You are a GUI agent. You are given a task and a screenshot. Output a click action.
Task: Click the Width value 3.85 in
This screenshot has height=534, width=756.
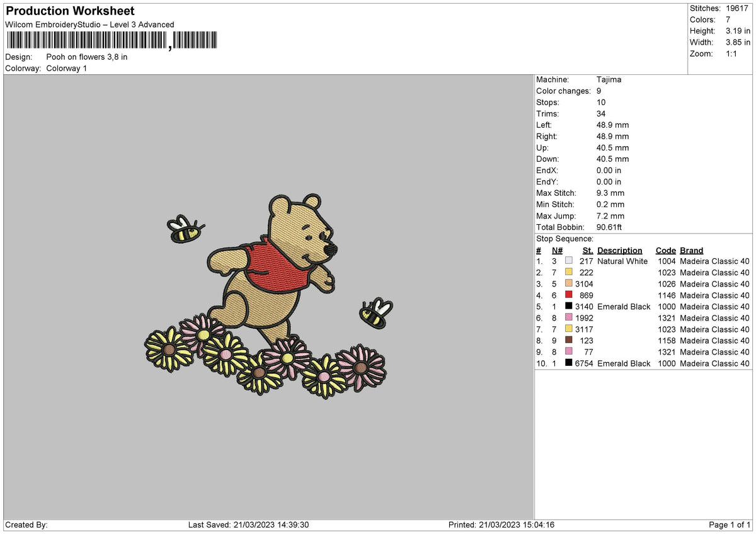(738, 42)
